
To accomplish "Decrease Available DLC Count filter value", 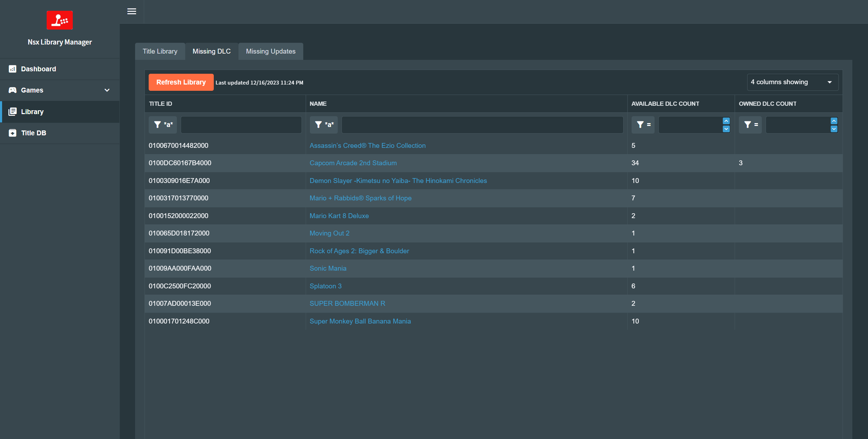I will pos(726,129).
